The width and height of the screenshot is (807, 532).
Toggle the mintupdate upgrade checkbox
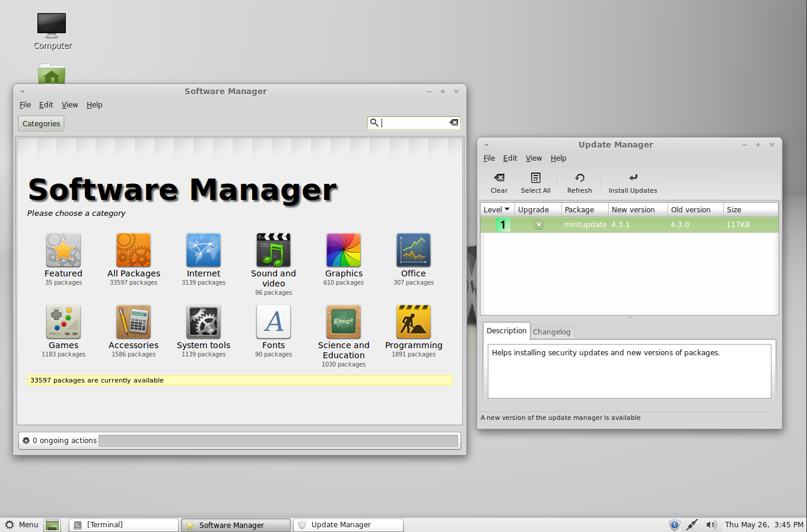(x=538, y=225)
